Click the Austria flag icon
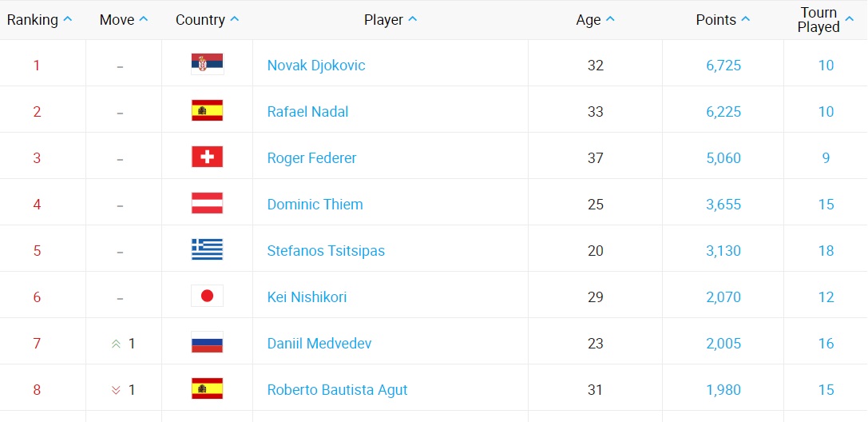 pos(208,203)
